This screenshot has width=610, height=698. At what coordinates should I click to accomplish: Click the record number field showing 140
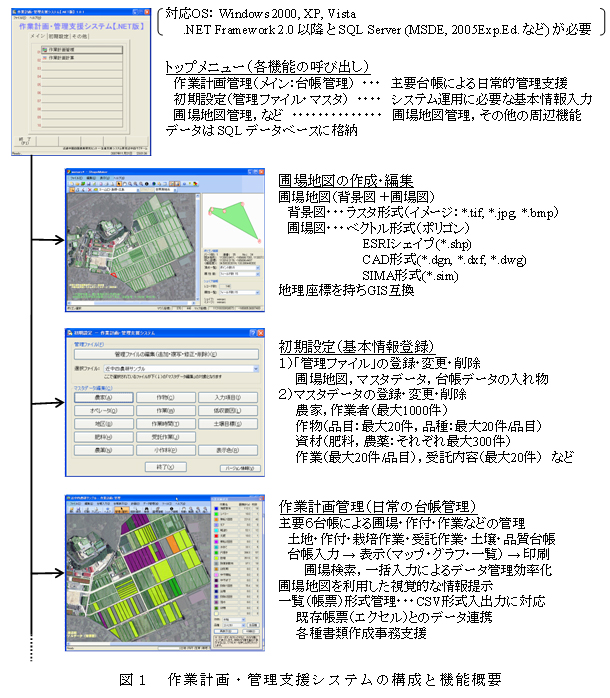point(226,286)
